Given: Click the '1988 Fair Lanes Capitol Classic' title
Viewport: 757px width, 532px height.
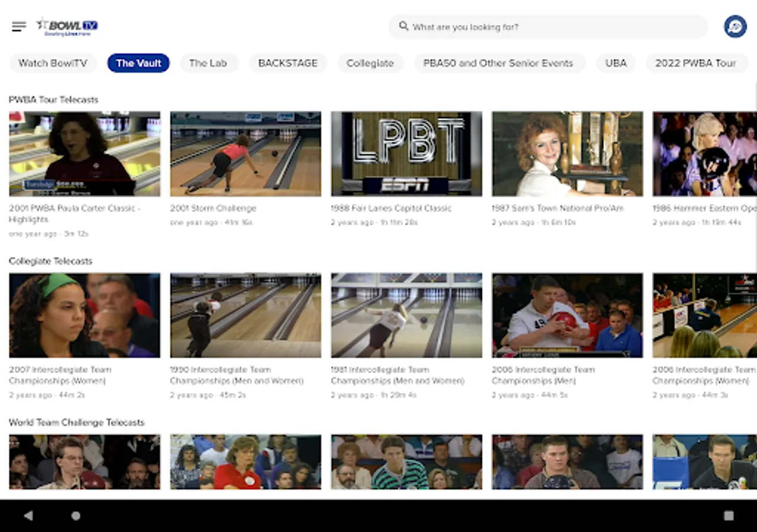Looking at the screenshot, I should coord(392,209).
